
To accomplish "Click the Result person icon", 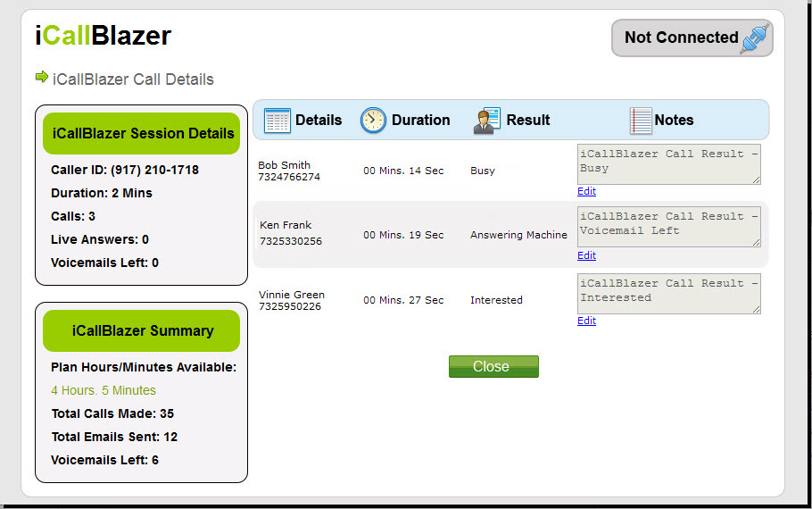I will point(486,121).
